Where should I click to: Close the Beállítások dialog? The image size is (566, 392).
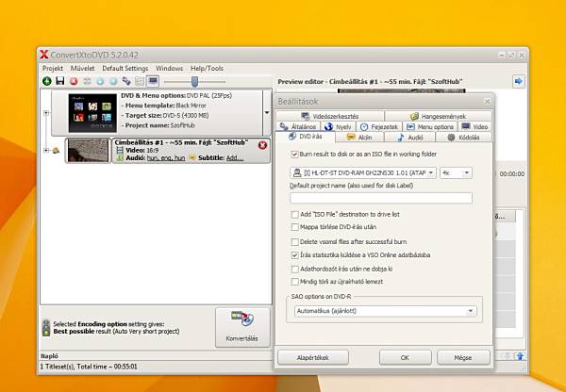(487, 102)
